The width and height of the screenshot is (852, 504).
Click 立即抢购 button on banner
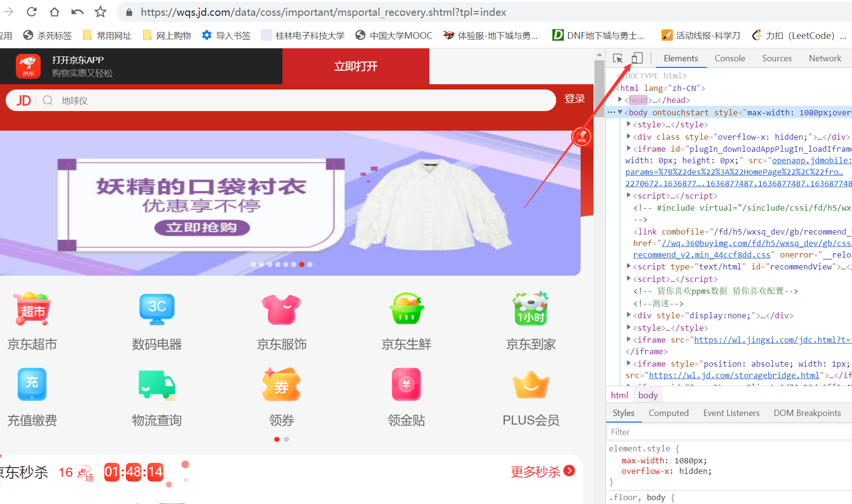202,227
